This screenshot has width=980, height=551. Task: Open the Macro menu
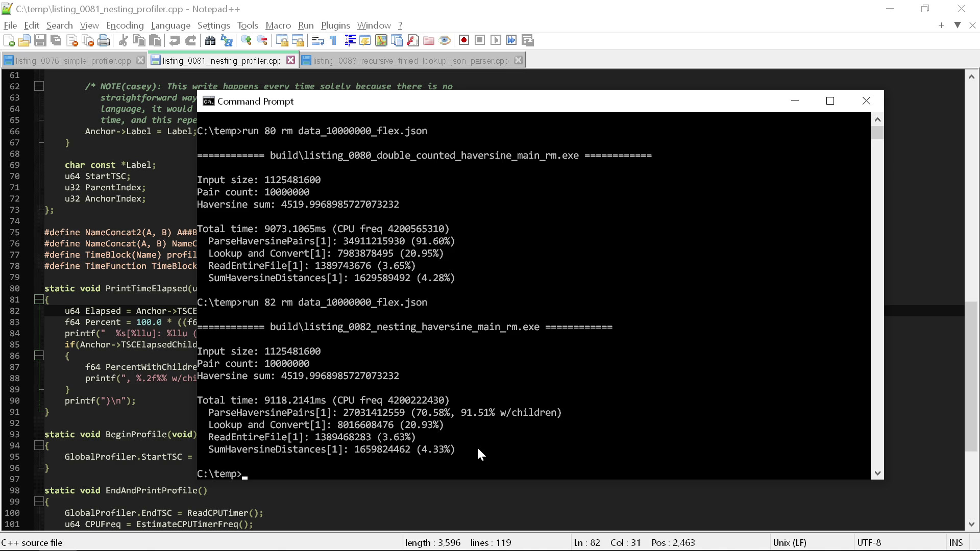click(278, 25)
